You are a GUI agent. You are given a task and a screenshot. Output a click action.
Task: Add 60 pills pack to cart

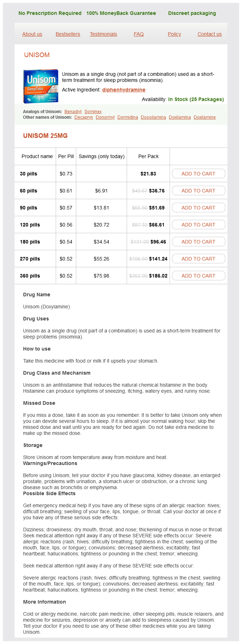198,191
